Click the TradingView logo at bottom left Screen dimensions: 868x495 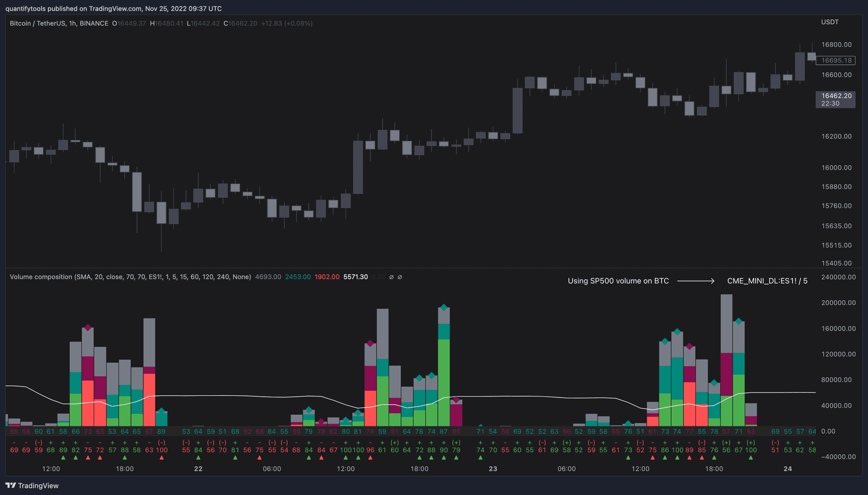point(32,485)
